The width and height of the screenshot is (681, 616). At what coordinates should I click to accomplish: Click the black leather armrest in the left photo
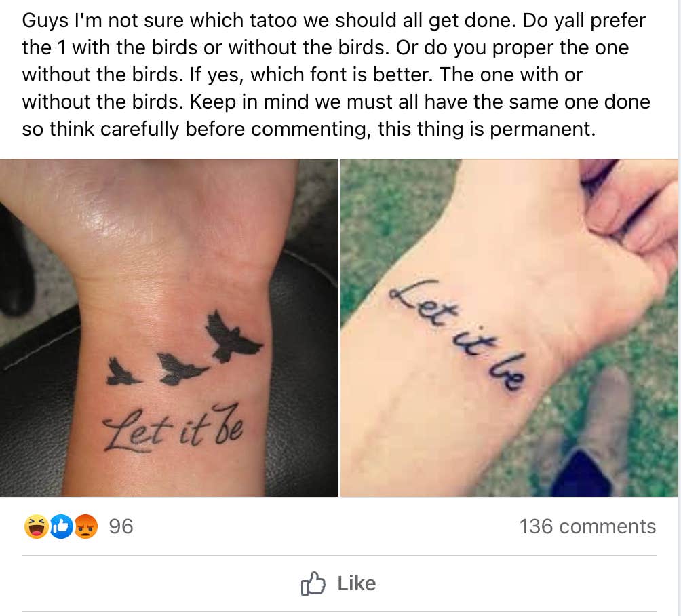[34, 407]
